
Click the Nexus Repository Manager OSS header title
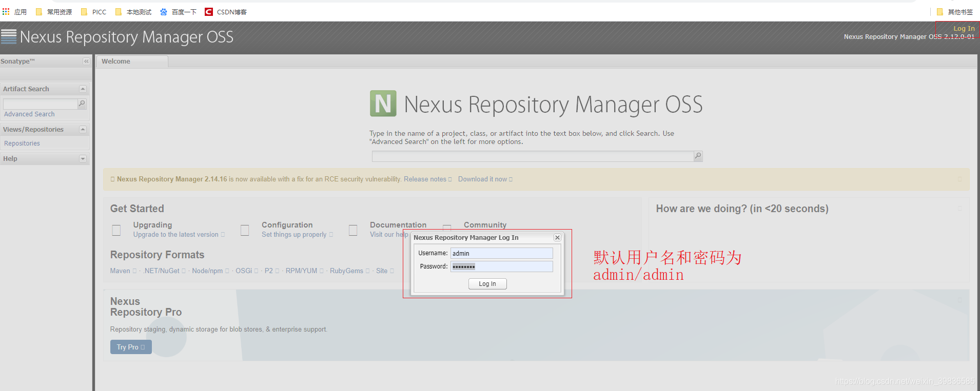[x=127, y=37]
